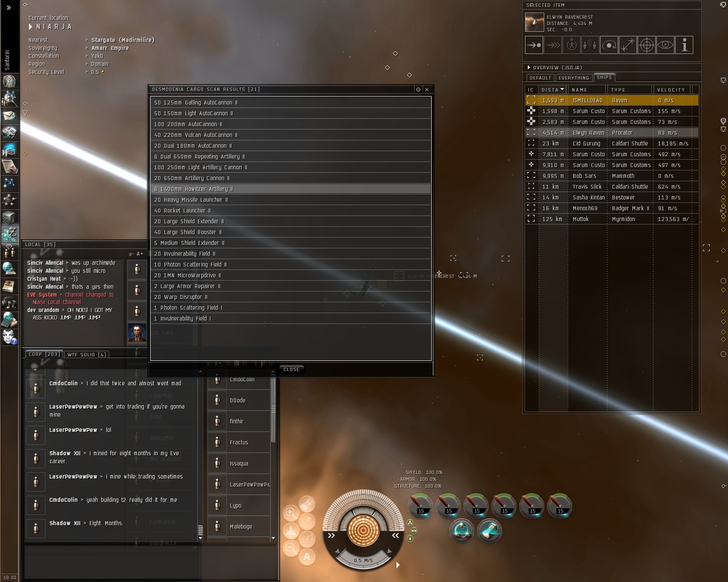Click the Domain region link
Viewport: 728px width, 582px height.
click(x=100, y=64)
